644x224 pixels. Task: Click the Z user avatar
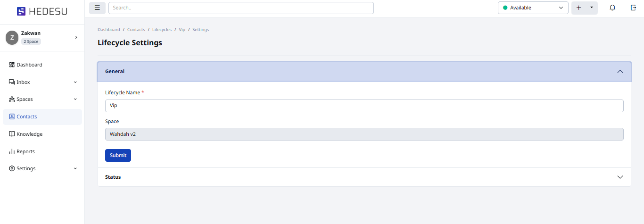[x=12, y=38]
